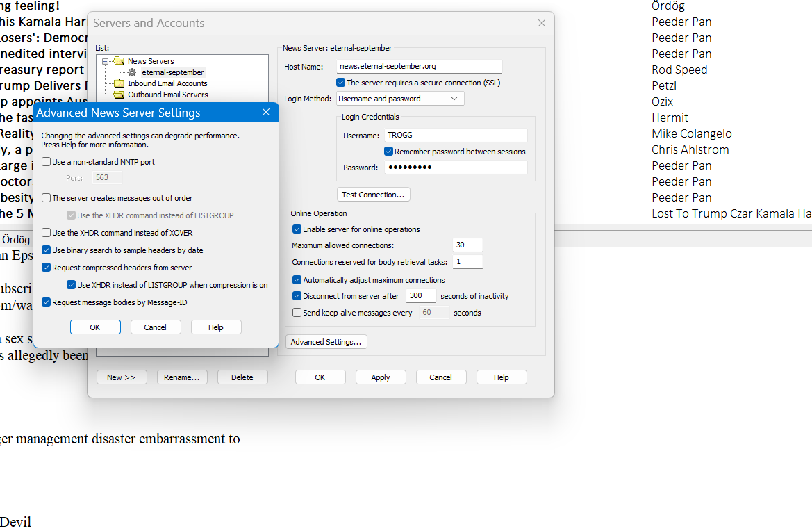Select Lost To Trump Czar Kamala row

(731, 213)
